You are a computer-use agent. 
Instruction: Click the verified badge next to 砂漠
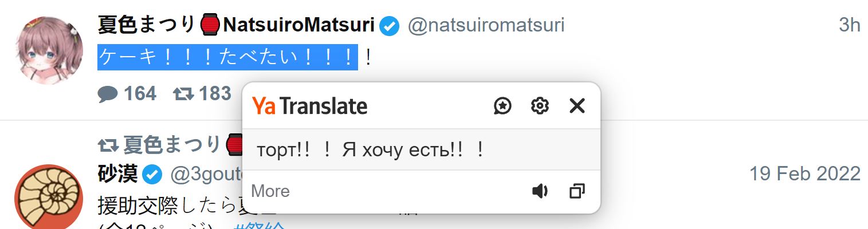click(x=152, y=175)
